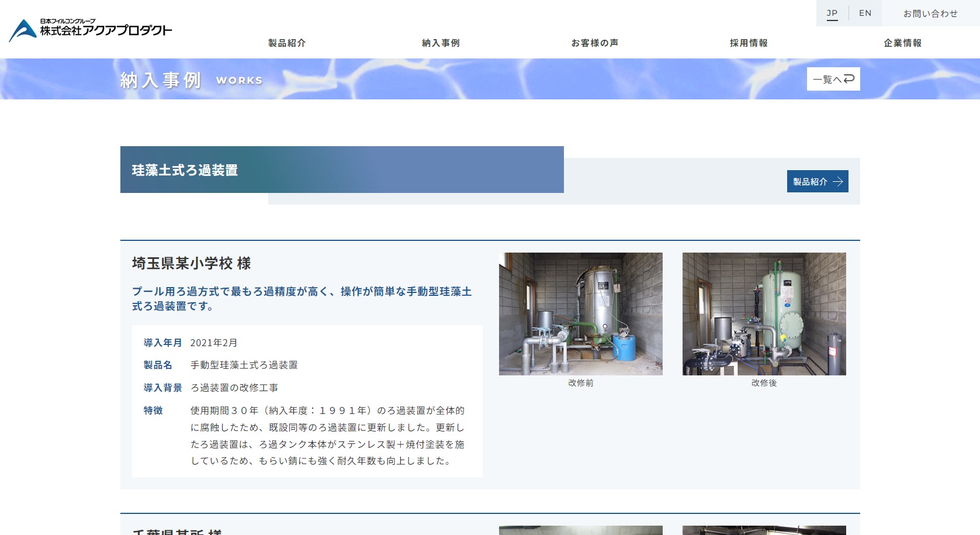Open the お問い合わせ contact link
The width and height of the screenshot is (980, 535).
[x=930, y=13]
